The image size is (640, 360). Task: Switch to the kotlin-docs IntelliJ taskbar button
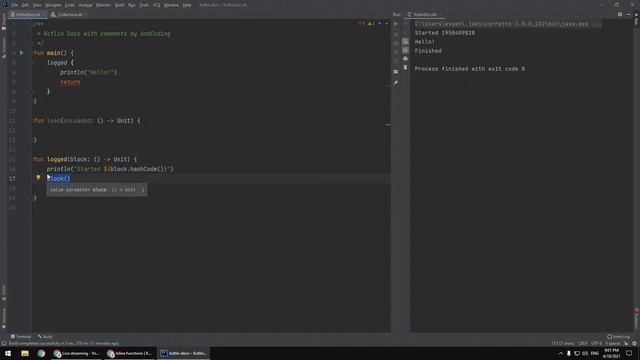(183, 353)
